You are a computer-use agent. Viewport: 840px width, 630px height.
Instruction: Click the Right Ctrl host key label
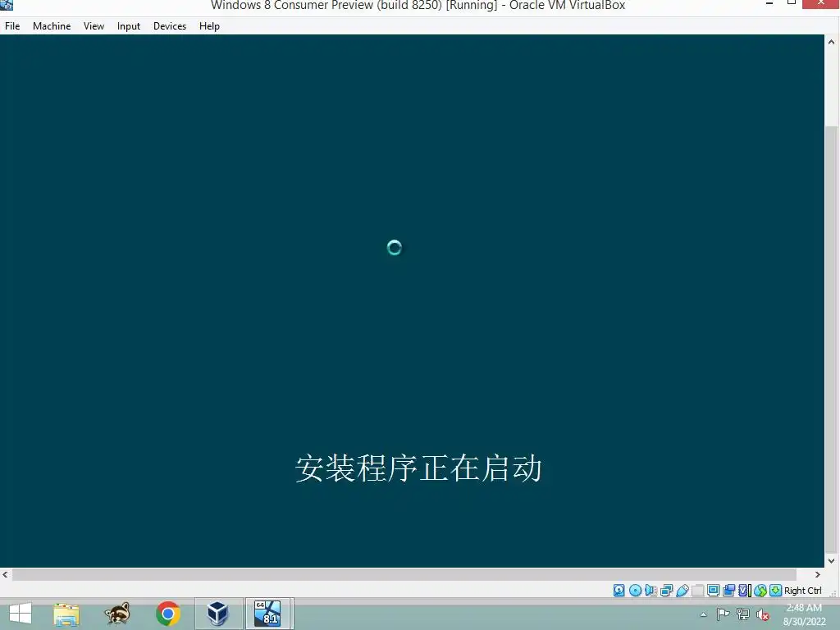(802, 591)
